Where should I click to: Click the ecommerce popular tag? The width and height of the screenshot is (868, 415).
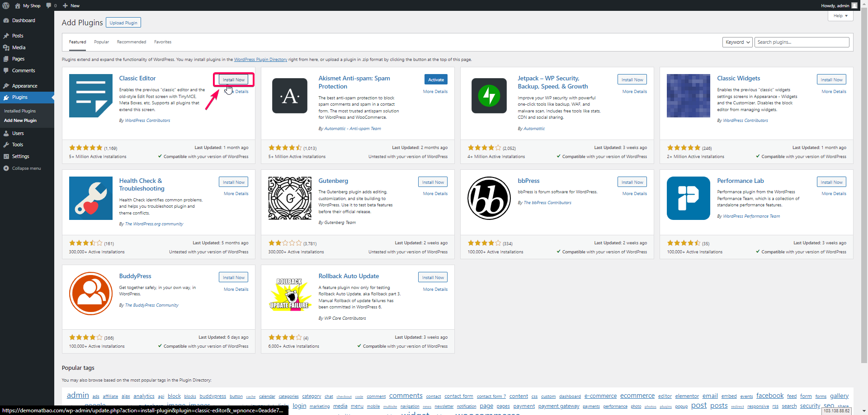pyautogui.click(x=637, y=396)
